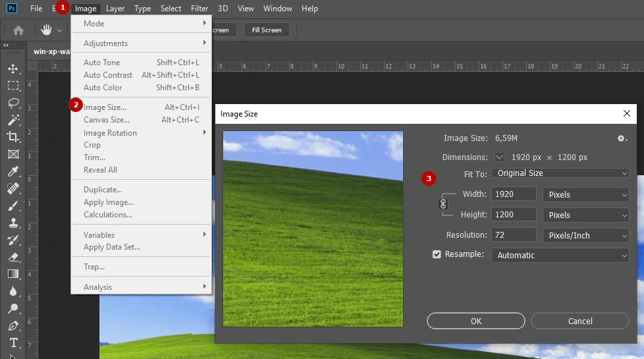644x359 pixels.
Task: Open the Layer menu
Action: 115,8
